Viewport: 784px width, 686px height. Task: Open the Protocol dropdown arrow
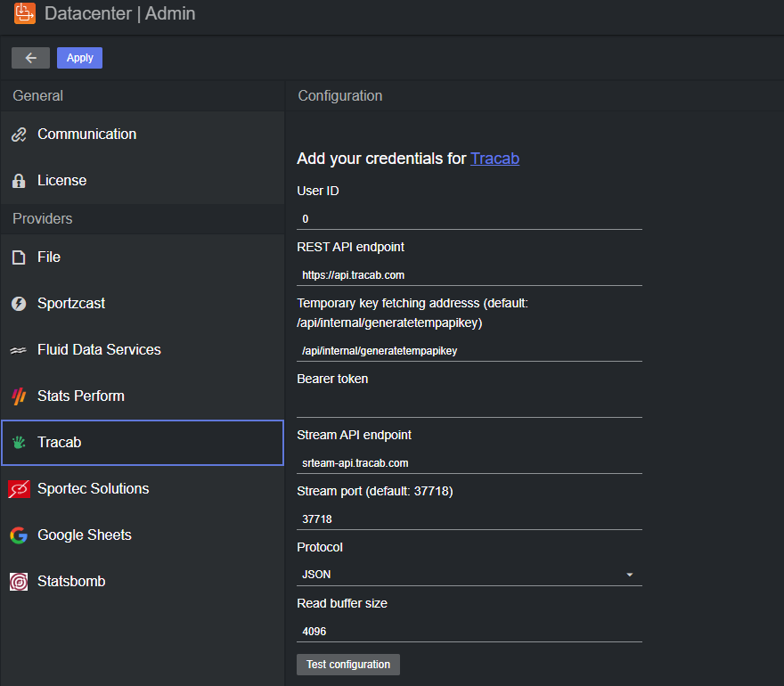629,575
